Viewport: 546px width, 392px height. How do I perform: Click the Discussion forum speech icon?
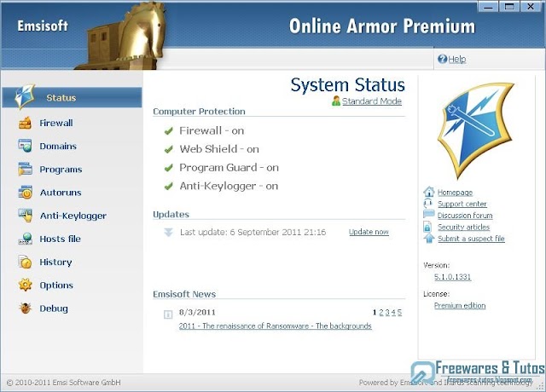click(428, 214)
